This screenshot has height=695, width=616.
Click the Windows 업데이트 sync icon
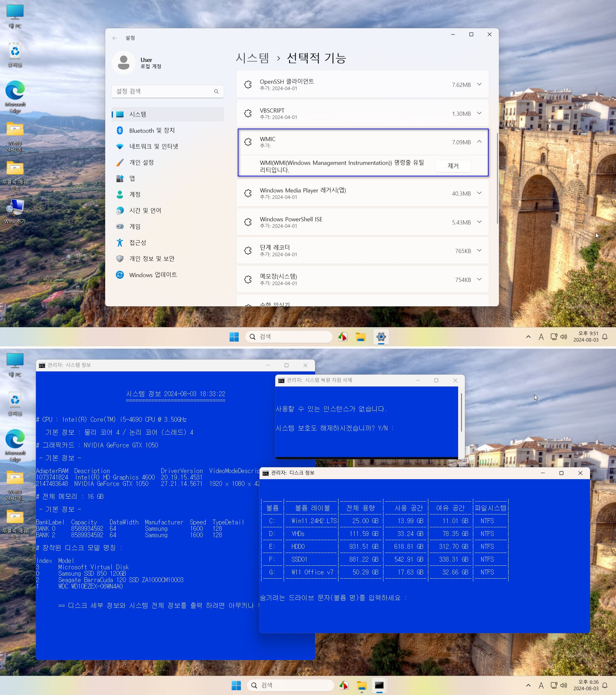120,275
